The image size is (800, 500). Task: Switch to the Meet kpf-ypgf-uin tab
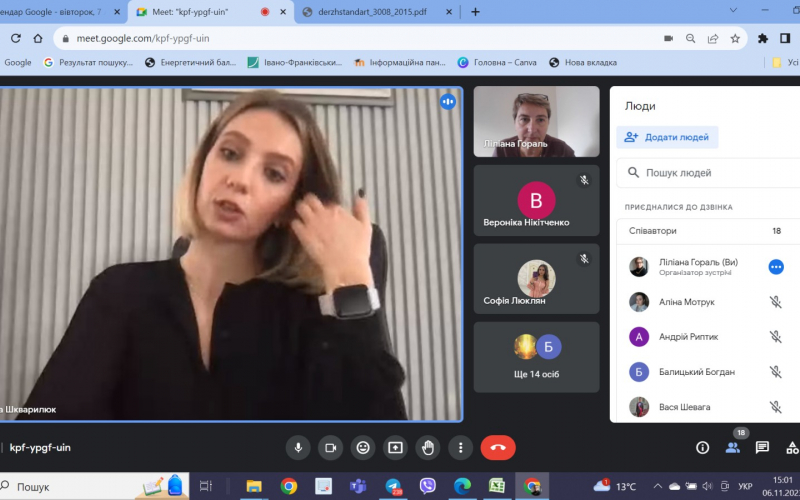tap(210, 12)
